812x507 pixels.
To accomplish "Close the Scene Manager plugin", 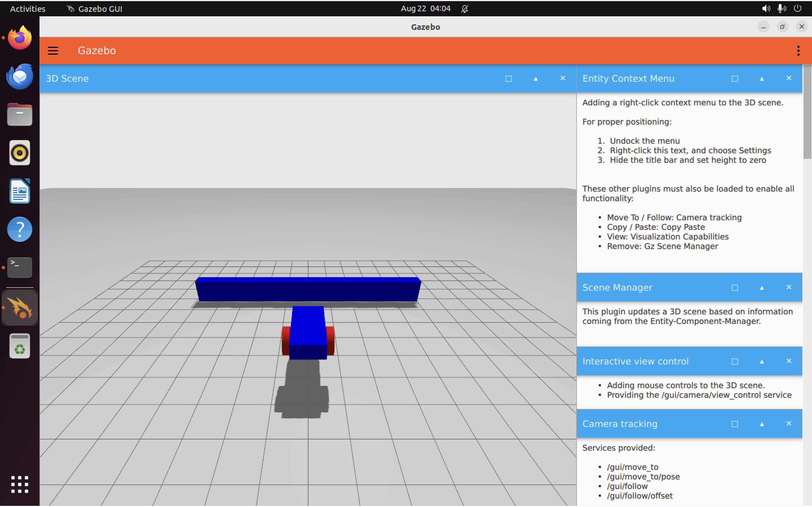I will pos(789,287).
